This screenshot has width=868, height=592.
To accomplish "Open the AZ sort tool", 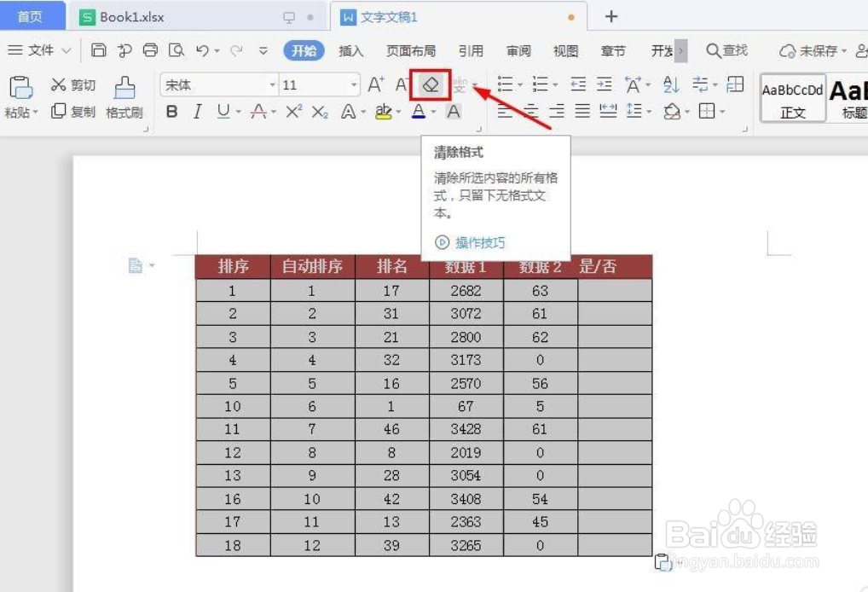I will 671,84.
